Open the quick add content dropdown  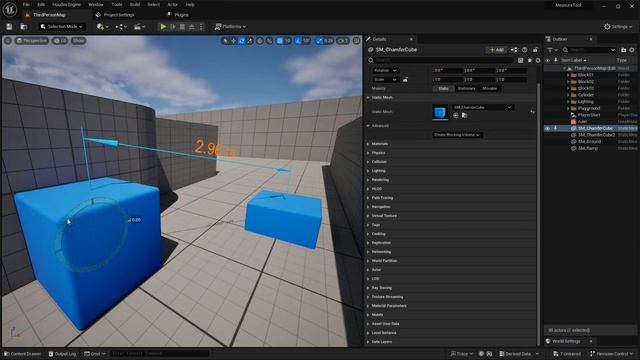[102, 27]
